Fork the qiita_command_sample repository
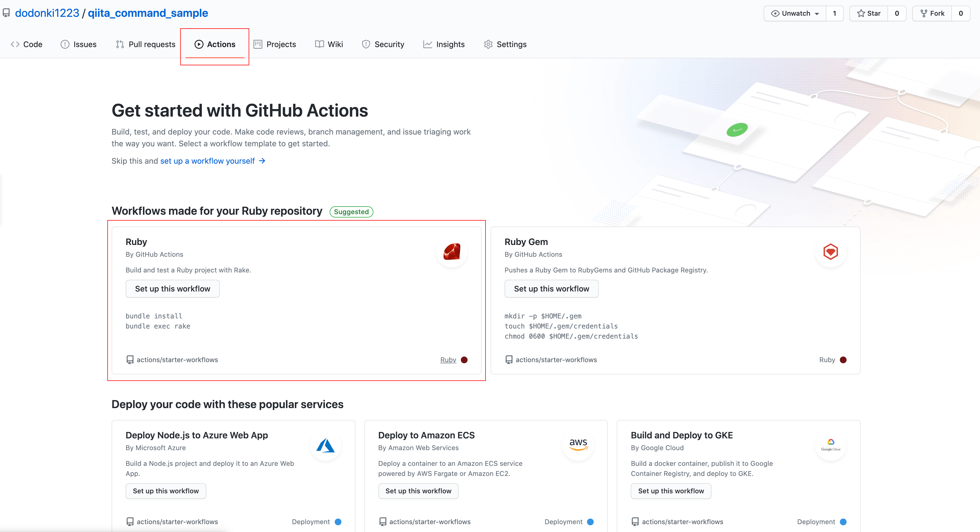 point(932,13)
